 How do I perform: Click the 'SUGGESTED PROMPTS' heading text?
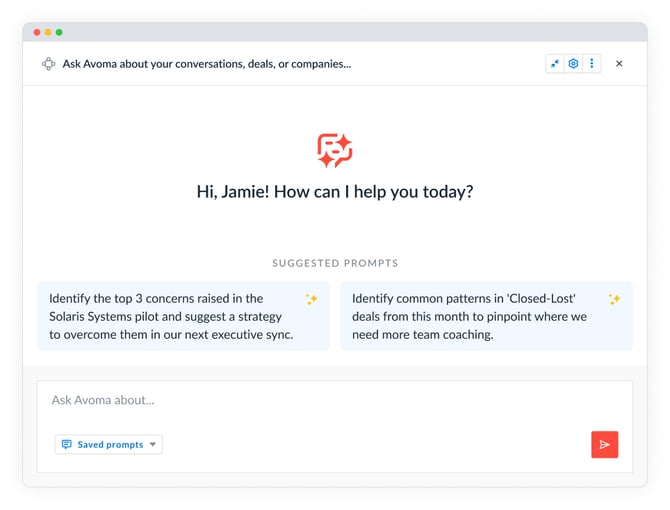335,263
